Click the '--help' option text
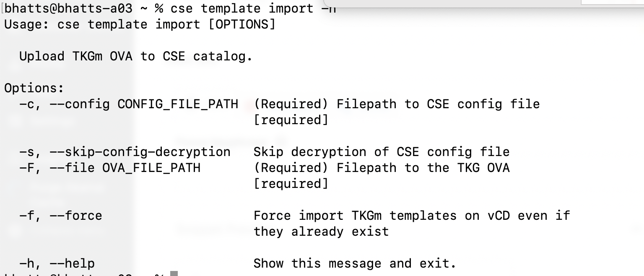 (x=72, y=263)
